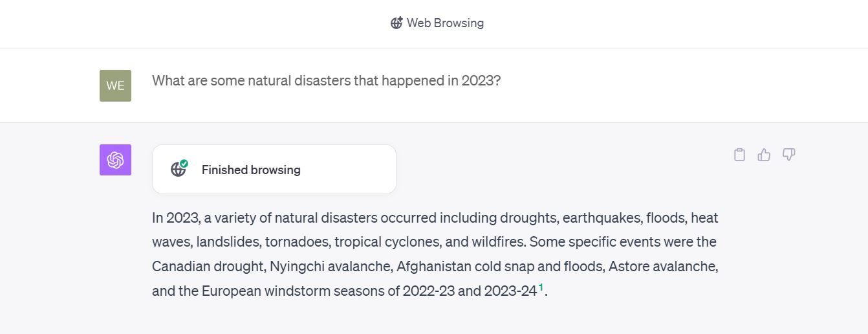Screen dimensions: 868x334
Task: Open citation 1 superscript link
Action: [x=541, y=287]
